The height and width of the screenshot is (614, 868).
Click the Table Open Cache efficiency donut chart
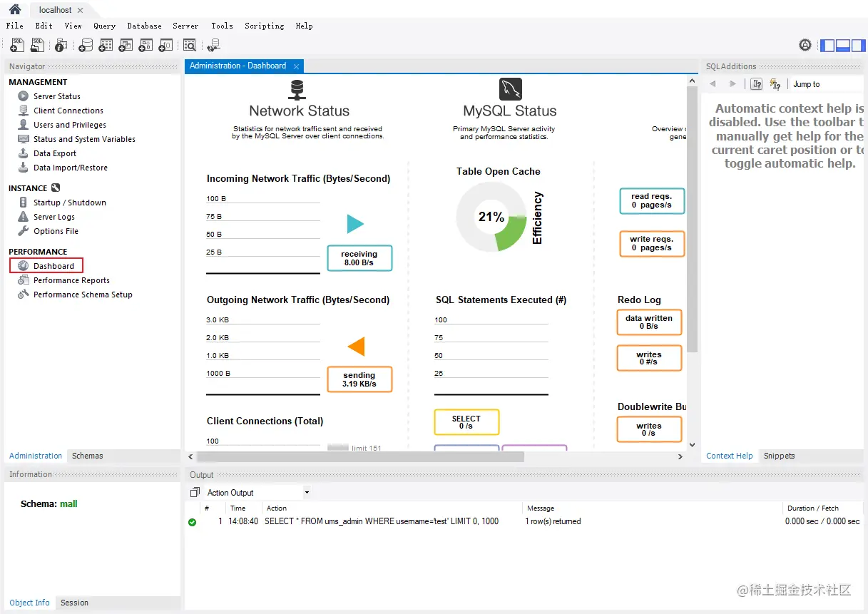(x=491, y=217)
